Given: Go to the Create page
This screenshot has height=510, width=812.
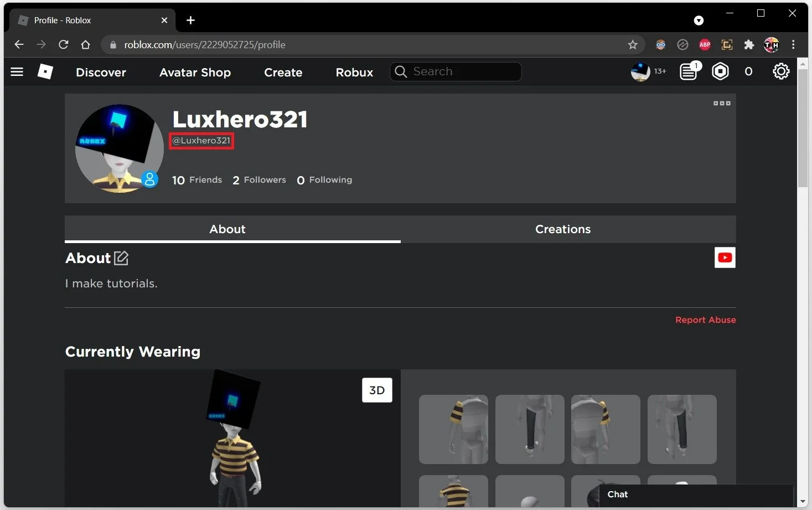Looking at the screenshot, I should click(283, 73).
